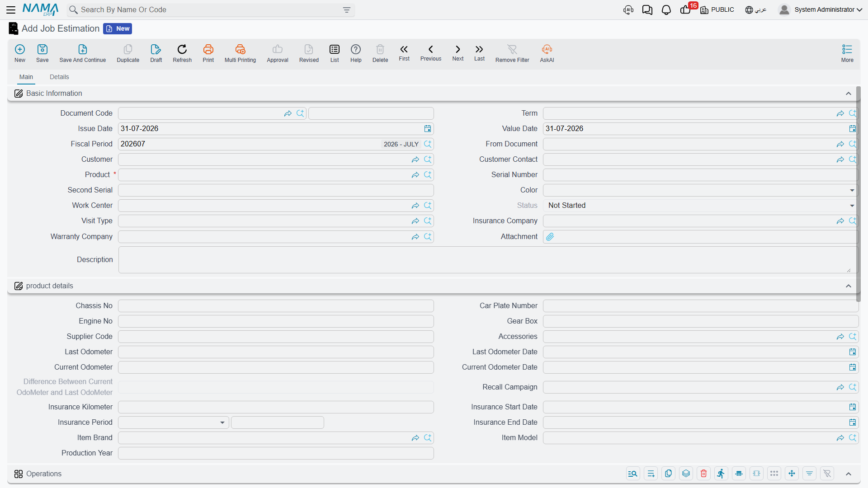Click the Approval icon
Screen dimensions: 868x488
278,53
